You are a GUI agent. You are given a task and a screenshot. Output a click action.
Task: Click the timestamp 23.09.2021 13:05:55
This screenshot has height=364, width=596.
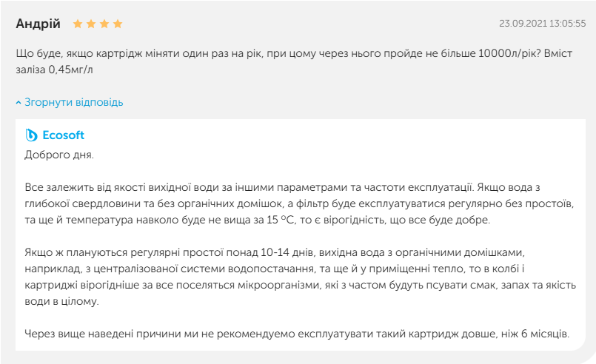tap(543, 24)
